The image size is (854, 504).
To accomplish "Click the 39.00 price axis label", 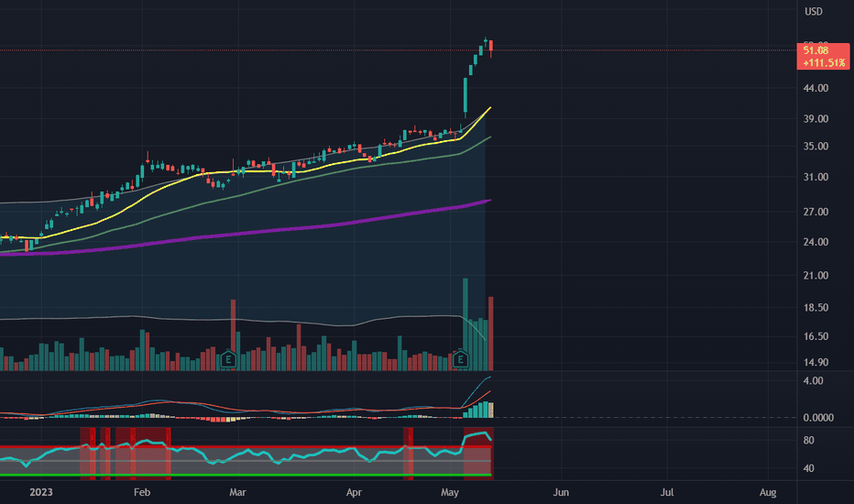I will [x=816, y=119].
